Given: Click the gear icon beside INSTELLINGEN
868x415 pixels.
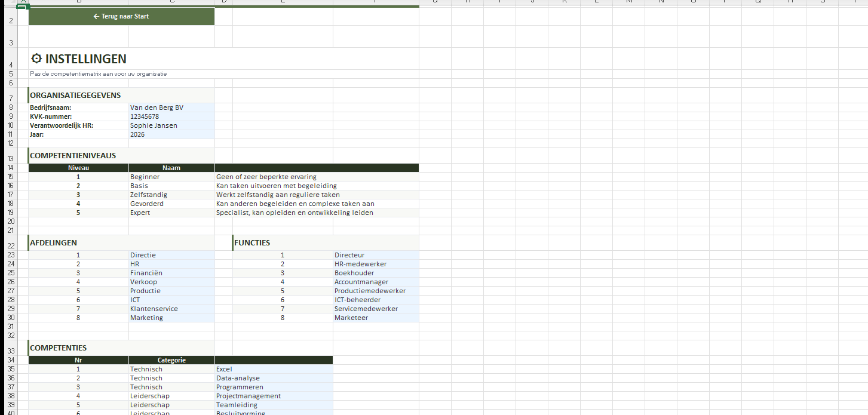Looking at the screenshot, I should [x=36, y=59].
